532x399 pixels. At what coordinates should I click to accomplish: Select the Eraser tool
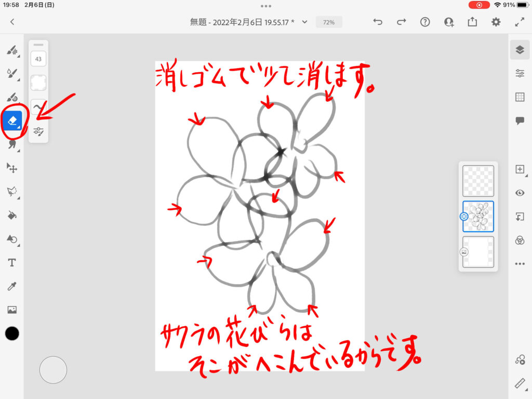point(12,121)
